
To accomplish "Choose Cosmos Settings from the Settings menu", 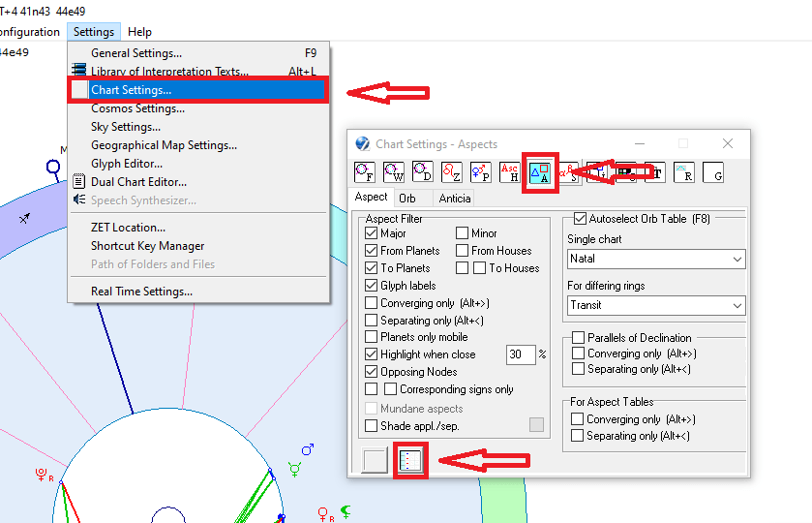I will click(x=137, y=108).
